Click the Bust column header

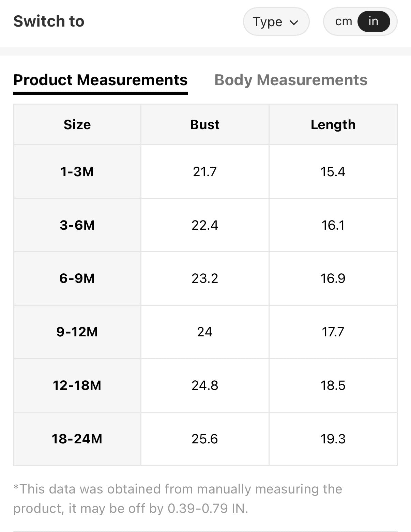tap(205, 125)
